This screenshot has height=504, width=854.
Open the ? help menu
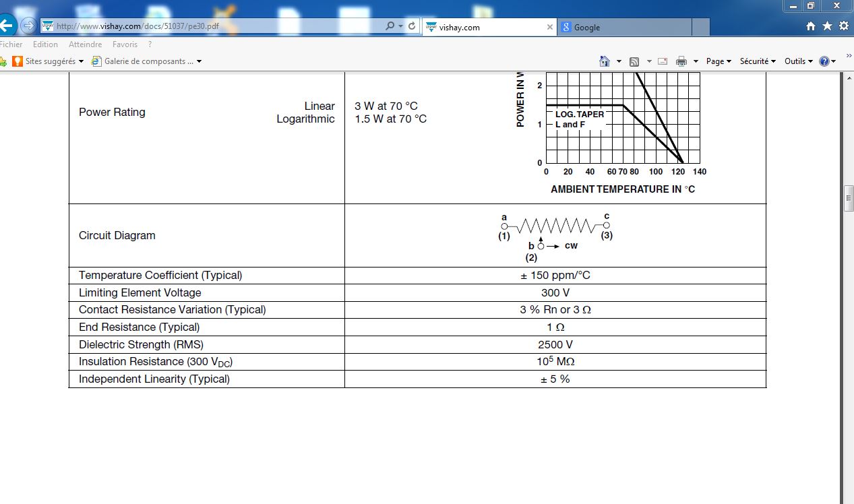click(x=150, y=44)
